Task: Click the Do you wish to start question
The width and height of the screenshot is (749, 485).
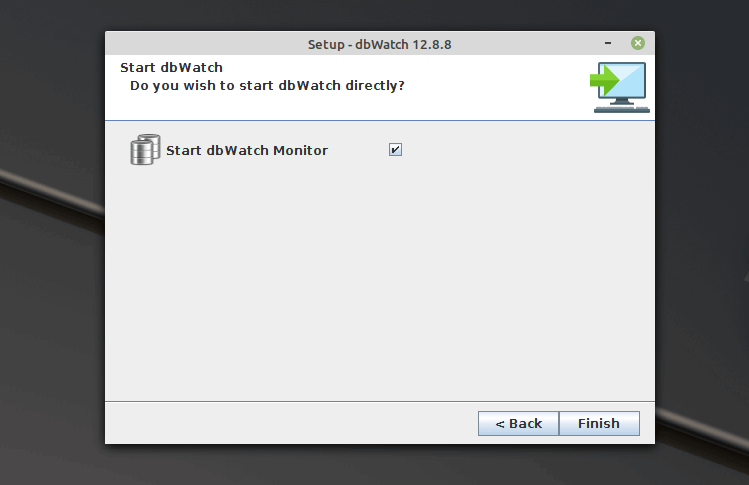Action: 267,86
